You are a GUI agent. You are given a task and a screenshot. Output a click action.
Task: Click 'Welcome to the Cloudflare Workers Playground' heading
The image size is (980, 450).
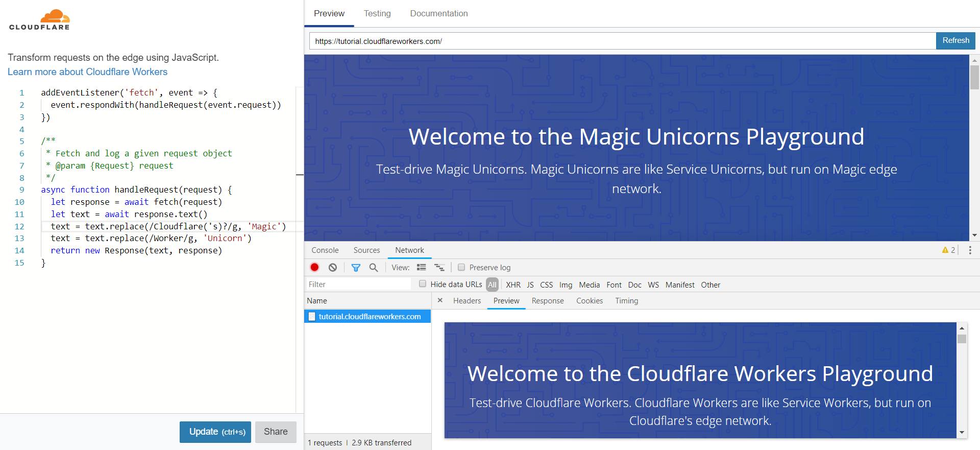coord(700,374)
